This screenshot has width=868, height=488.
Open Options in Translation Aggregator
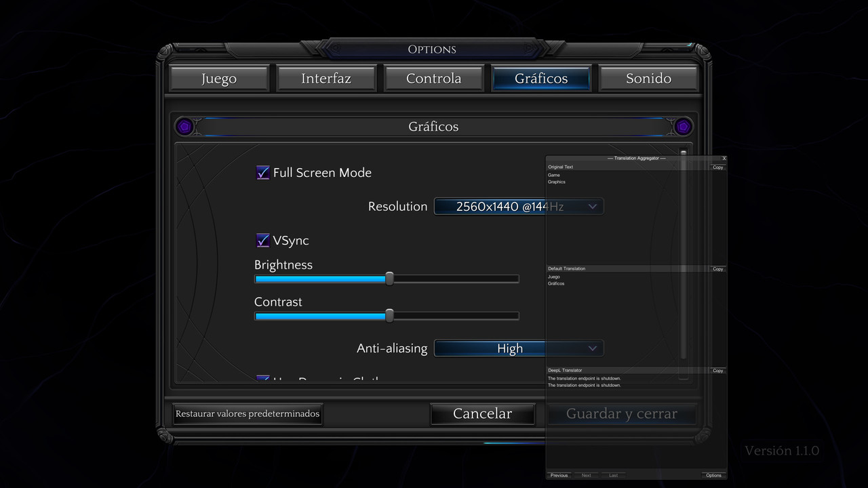click(x=713, y=475)
